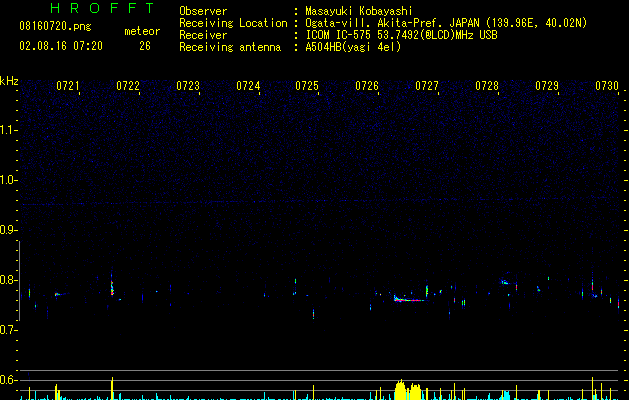629x400 pixels.
Task: Click the 0.9 frequency axis label
Action: [x=9, y=230]
